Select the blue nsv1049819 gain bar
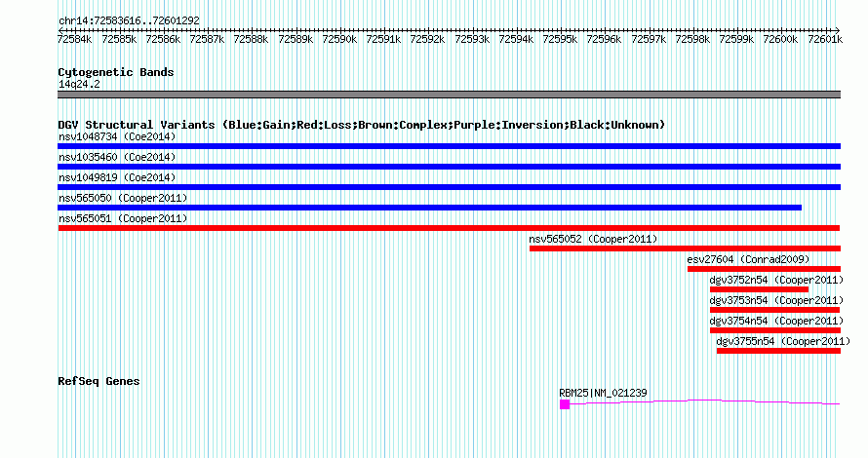This screenshot has height=458, width=868. [x=449, y=187]
